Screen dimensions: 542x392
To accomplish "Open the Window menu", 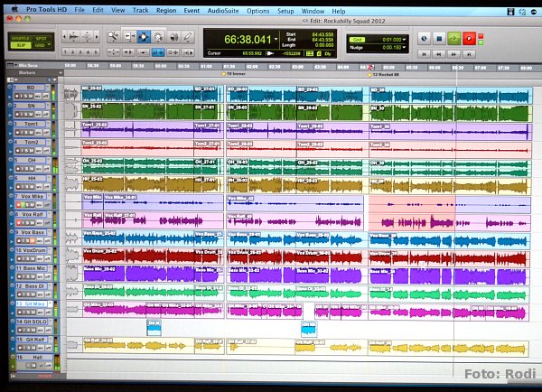I will pyautogui.click(x=313, y=11).
